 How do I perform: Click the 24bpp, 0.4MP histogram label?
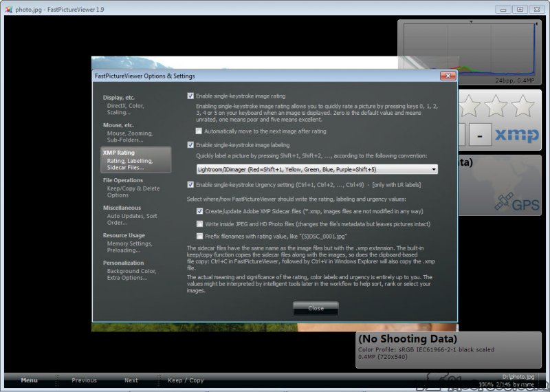point(514,80)
